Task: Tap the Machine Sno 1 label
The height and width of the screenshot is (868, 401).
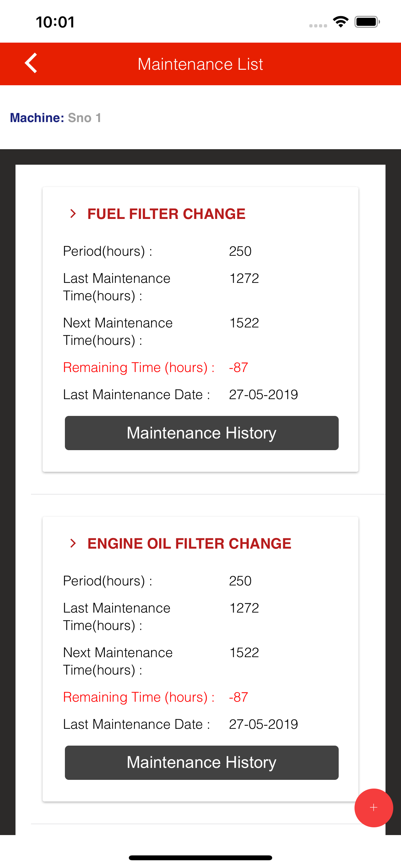Action: [x=56, y=118]
